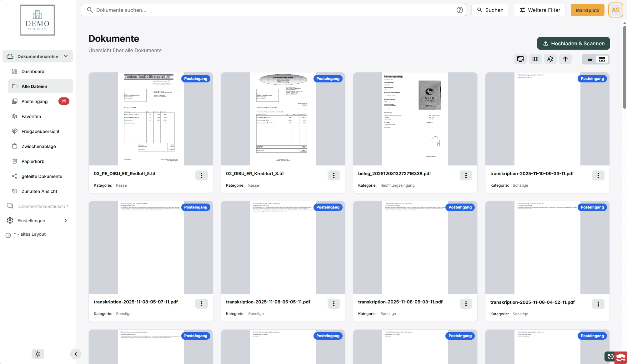Click the page vertical scrollbar
Image resolution: width=627 pixels, height=364 pixels.
click(x=624, y=67)
